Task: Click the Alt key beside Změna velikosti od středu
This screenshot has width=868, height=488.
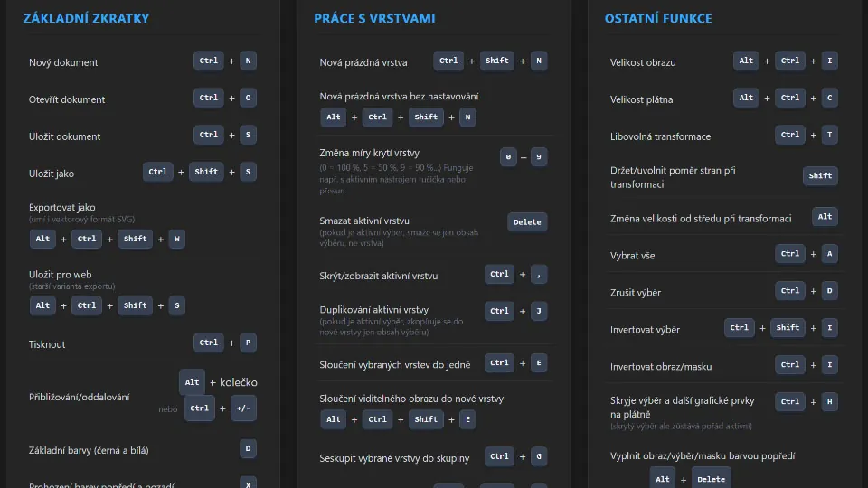Action: pos(825,217)
